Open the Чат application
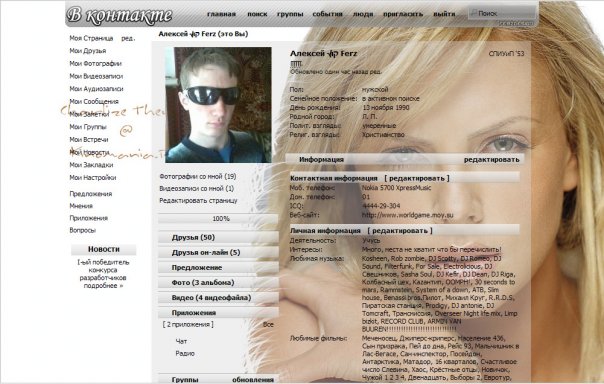The image size is (604, 384). tap(181, 341)
